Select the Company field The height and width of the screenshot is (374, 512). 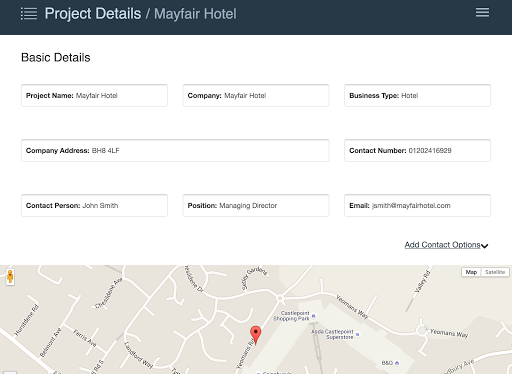click(x=256, y=96)
